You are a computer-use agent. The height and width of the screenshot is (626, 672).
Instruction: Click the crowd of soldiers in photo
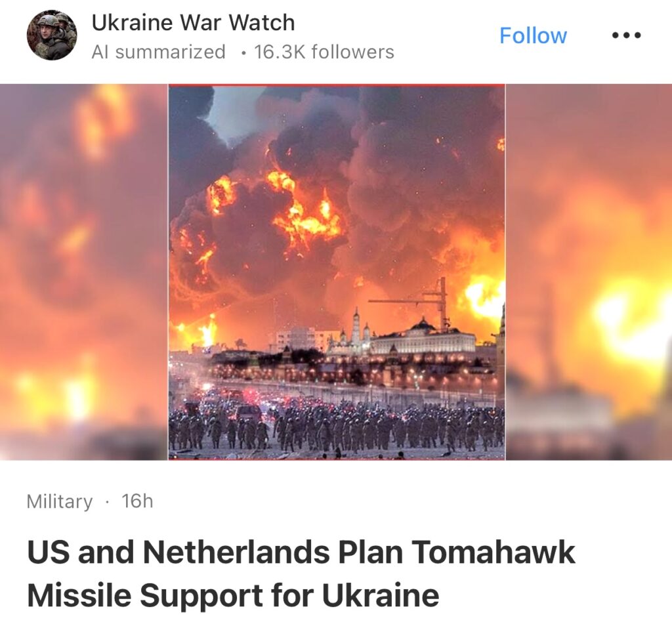(337, 427)
